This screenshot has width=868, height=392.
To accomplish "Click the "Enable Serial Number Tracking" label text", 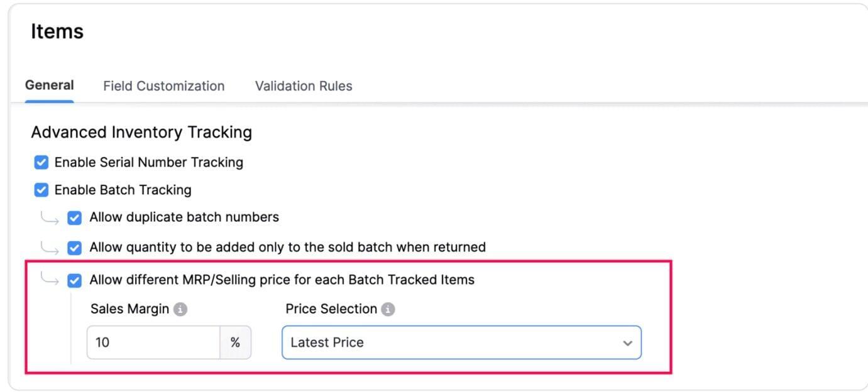I will coord(148,162).
